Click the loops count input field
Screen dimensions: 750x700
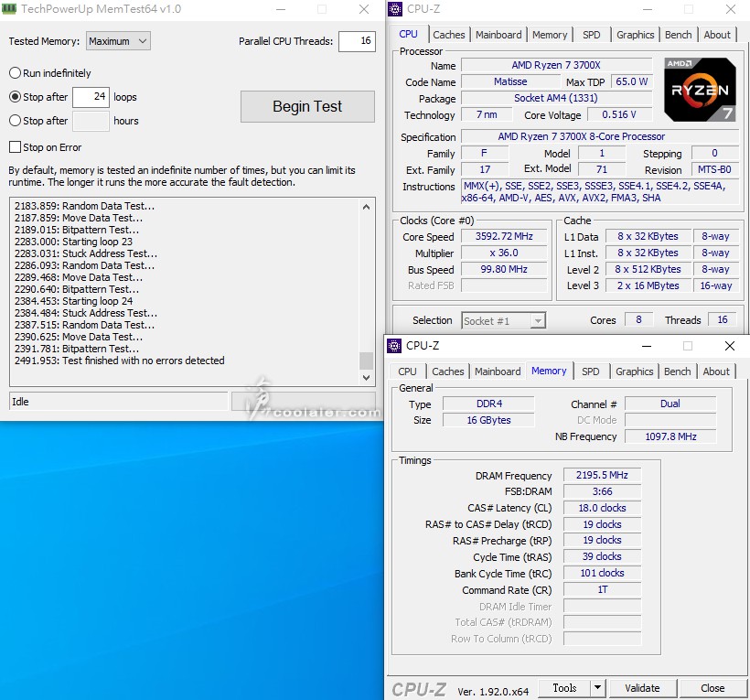pyautogui.click(x=91, y=97)
